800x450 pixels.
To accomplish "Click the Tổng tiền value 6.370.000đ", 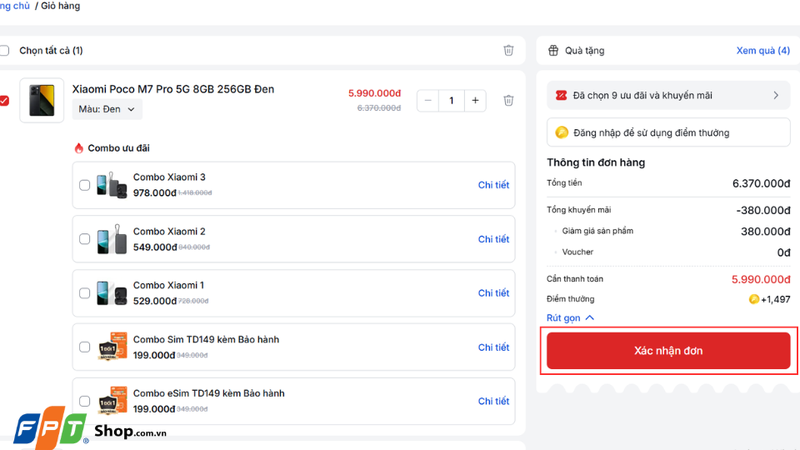I will click(x=761, y=184).
